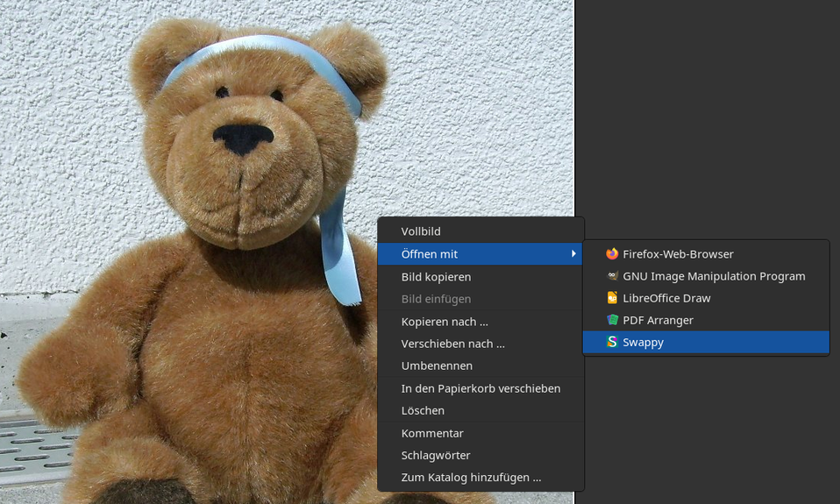Click the PDF Arranger icon
Viewport: 840px width, 504px height.
(x=612, y=320)
